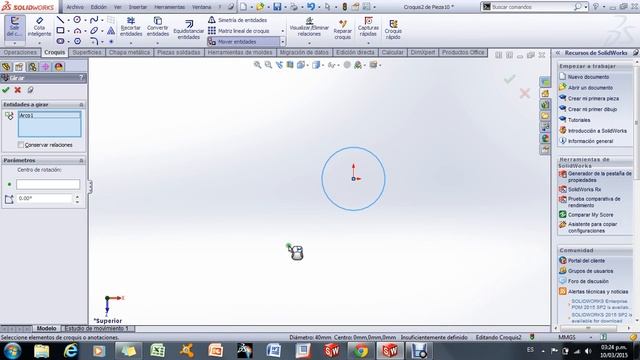Click the Centro de rotación input field
This screenshot has width=640, height=360.
tap(48, 184)
